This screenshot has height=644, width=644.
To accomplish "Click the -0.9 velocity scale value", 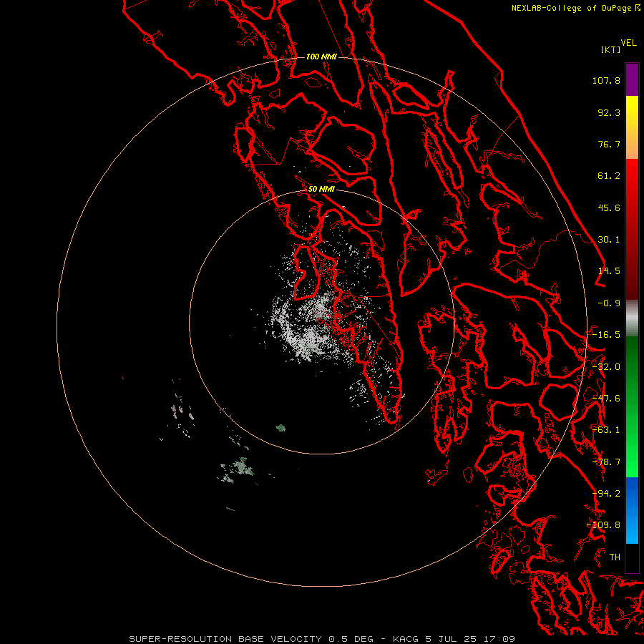I will tap(609, 303).
